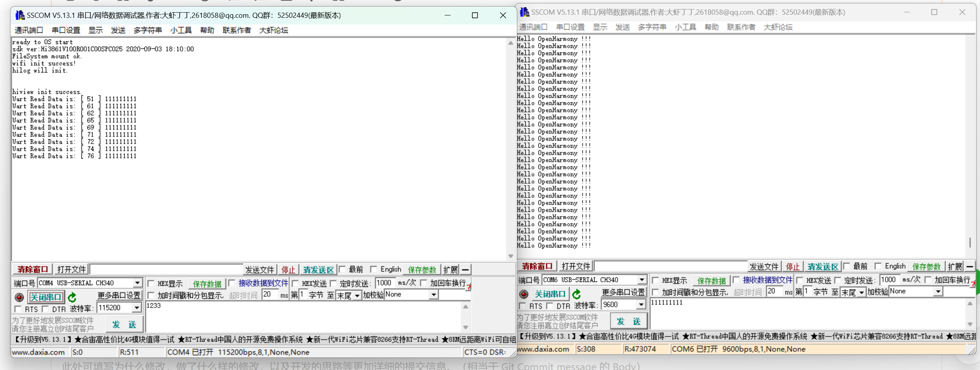The width and height of the screenshot is (980, 370).
Task: Click the green refresh port icon in right window
Action: coord(577,294)
